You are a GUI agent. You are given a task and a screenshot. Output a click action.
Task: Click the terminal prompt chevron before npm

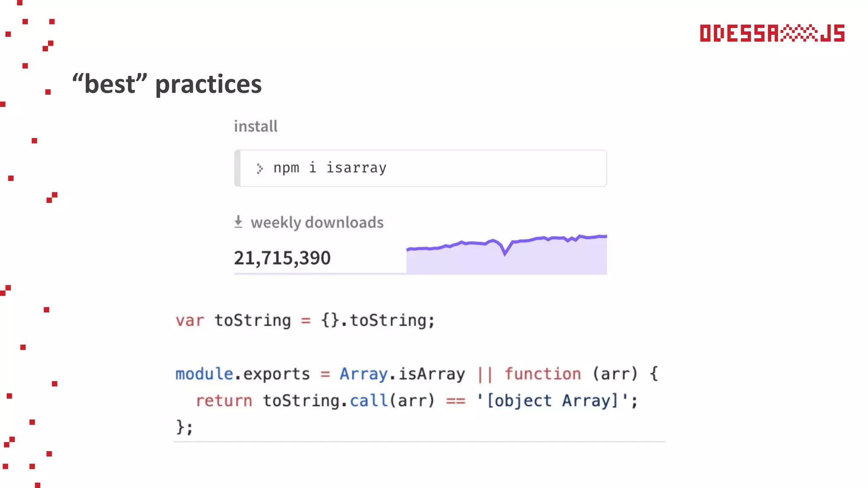[x=259, y=169]
